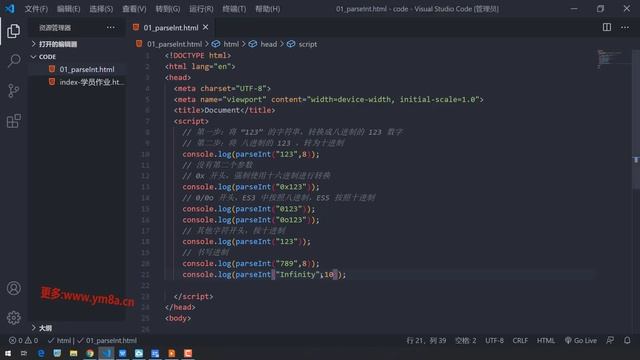The height and width of the screenshot is (360, 640).
Task: Click the </script> closing tag line
Action: 193,296
